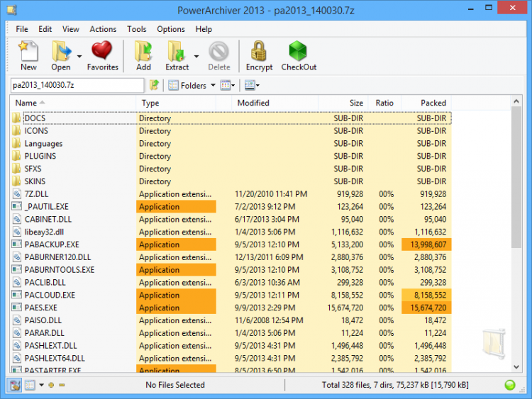532x399 pixels.
Task: Select the PACLIB.DLL file
Action: [x=231, y=282]
